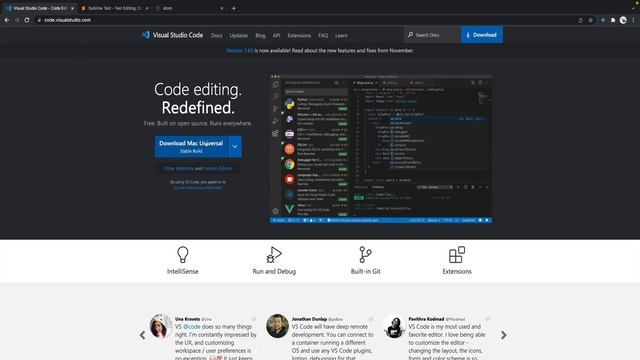Open a new browser tab with plus
This screenshot has width=640, height=360.
tap(233, 8)
